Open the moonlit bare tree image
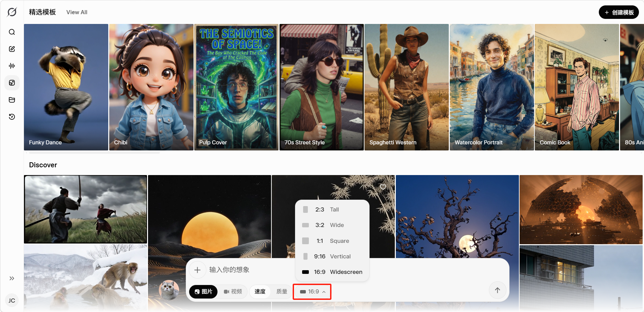Screen dimensions: 644x312 coord(457,216)
